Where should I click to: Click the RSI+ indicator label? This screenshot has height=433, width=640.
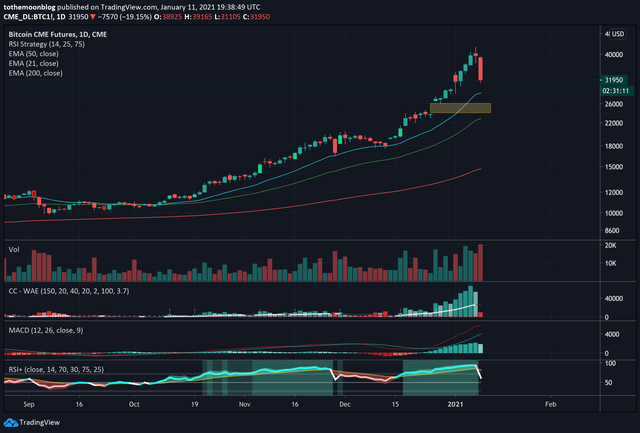[x=56, y=369]
